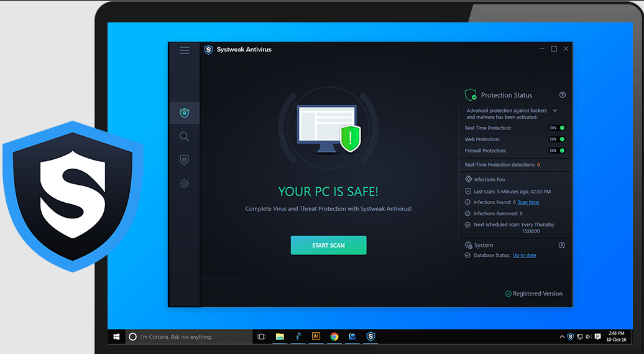Viewport: 644px width, 354px height.
Task: Click the System gear icon
Action: pos(468,245)
